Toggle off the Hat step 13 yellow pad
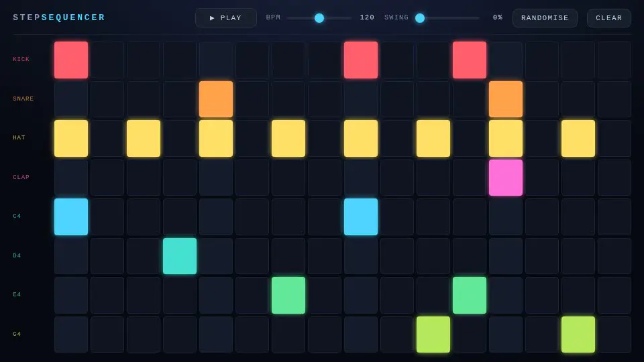This screenshot has width=644, height=362. click(506, 138)
